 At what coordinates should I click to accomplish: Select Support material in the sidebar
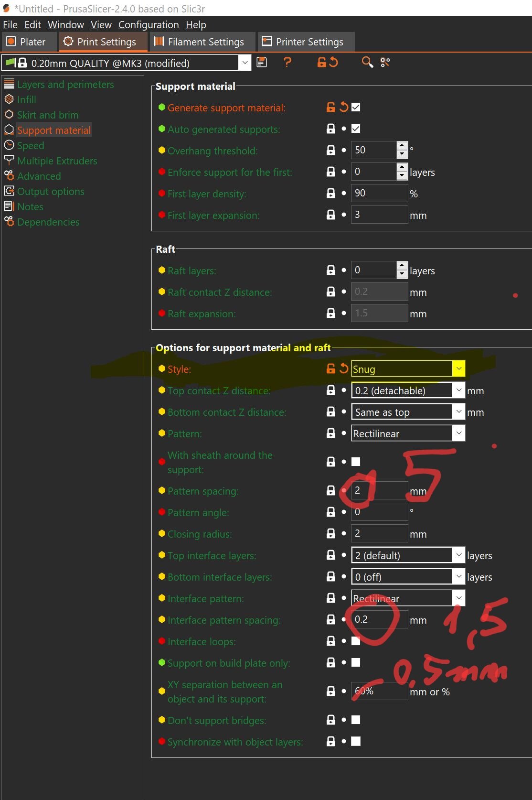[54, 130]
